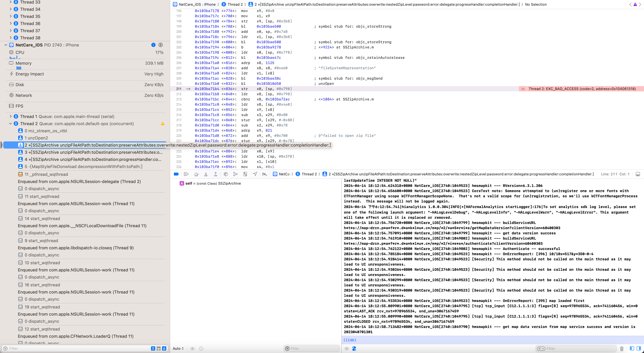The width and height of the screenshot is (644, 353).
Task: Toggle call stack detail filter button
Action: coord(158,348)
